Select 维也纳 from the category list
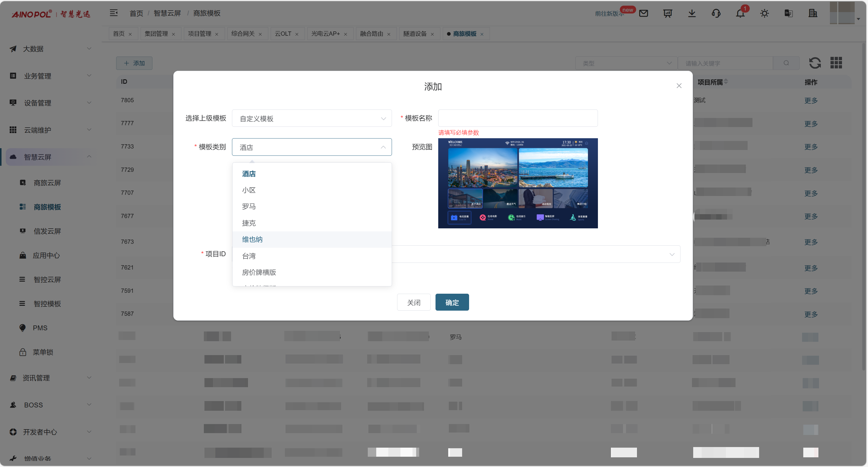Viewport: 868px width, 467px height. coord(252,239)
